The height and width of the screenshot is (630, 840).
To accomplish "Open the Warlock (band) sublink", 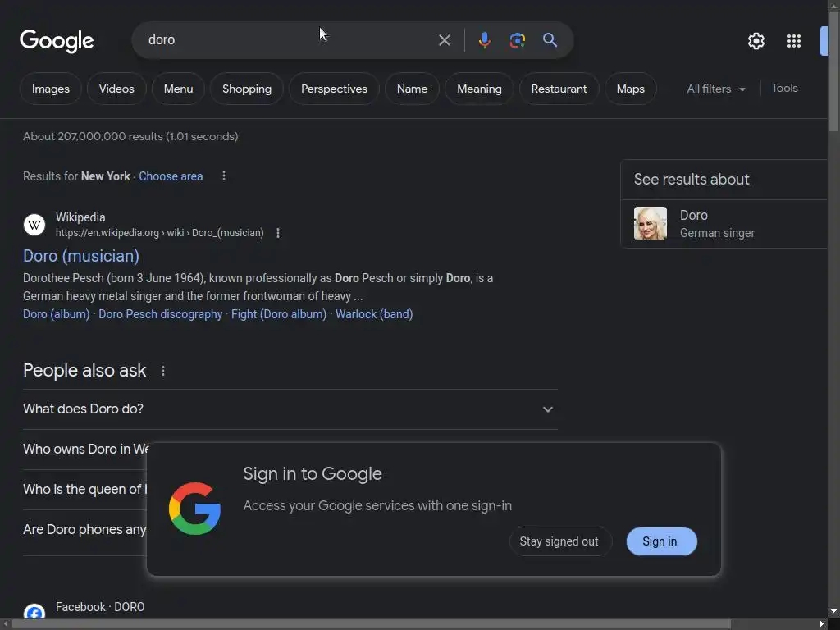I will [x=374, y=314].
